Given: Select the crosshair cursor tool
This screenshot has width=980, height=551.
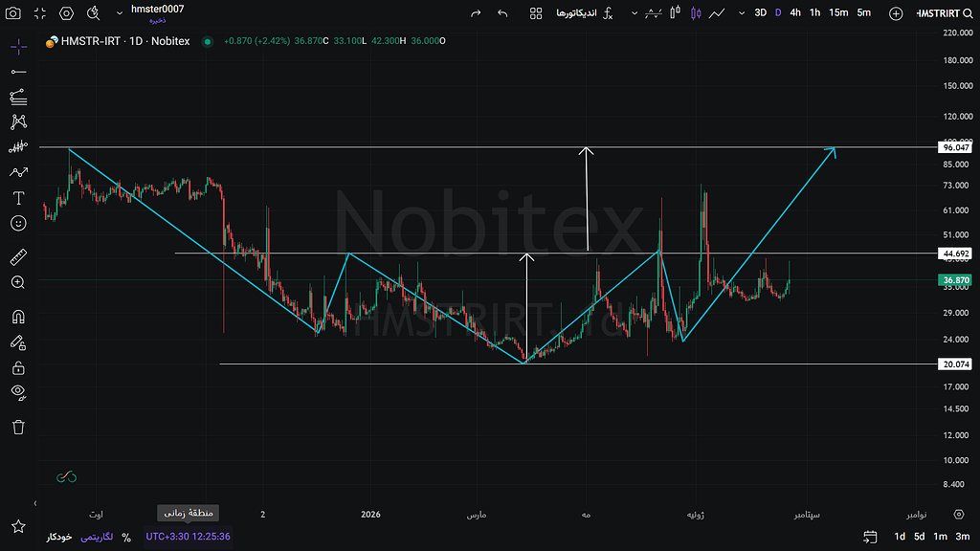Looking at the screenshot, I should click(19, 47).
